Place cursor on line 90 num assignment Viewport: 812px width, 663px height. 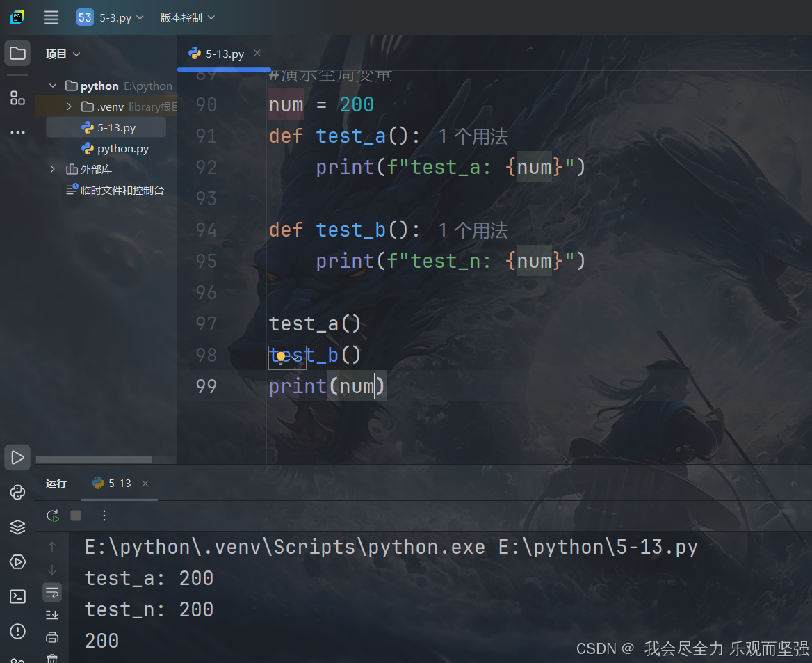pyautogui.click(x=321, y=105)
